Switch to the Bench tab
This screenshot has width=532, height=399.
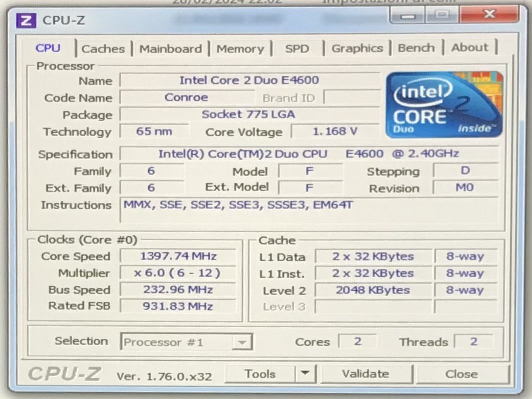pyautogui.click(x=416, y=48)
